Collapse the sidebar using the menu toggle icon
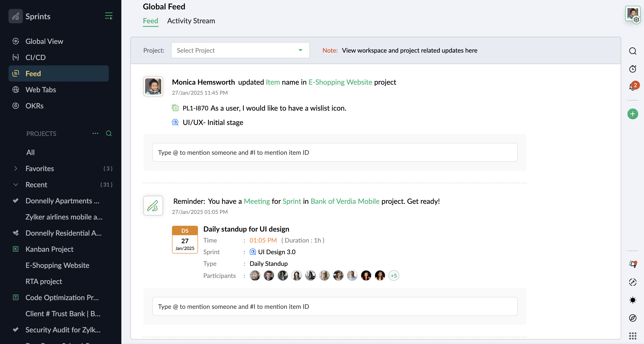The height and width of the screenshot is (344, 644). (x=109, y=16)
